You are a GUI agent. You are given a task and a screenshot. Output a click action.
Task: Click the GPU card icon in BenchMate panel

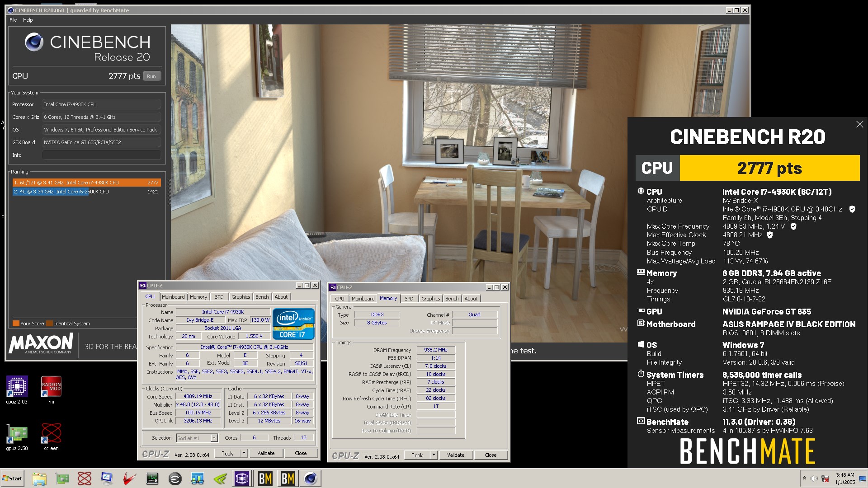click(x=641, y=311)
